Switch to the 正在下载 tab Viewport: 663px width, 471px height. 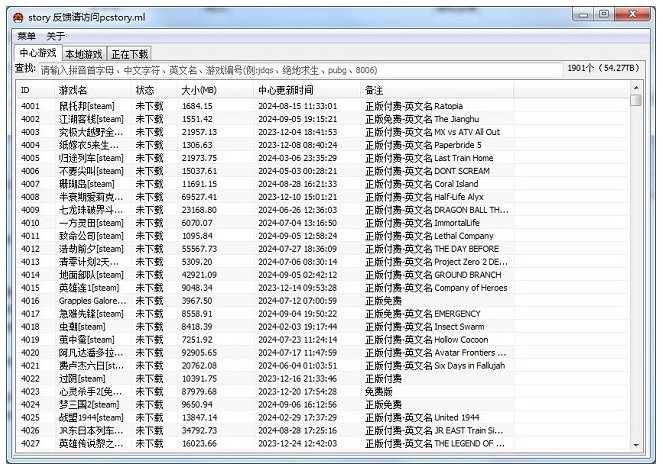click(129, 54)
